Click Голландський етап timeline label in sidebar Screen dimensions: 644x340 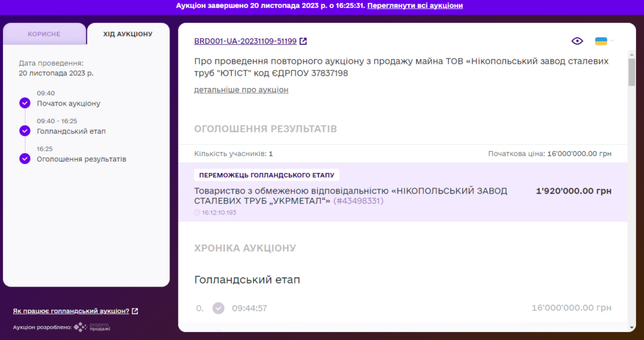pos(71,131)
